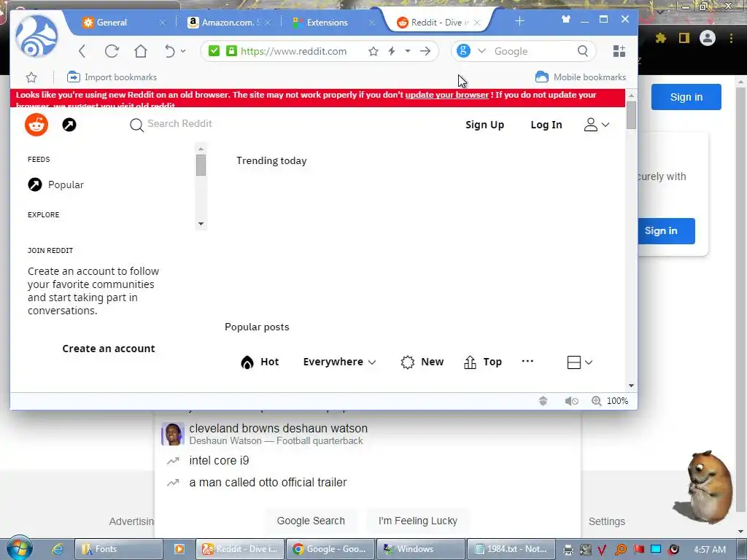The image size is (747, 560).
Task: Open search engine selector dropdown
Action: coord(481,51)
